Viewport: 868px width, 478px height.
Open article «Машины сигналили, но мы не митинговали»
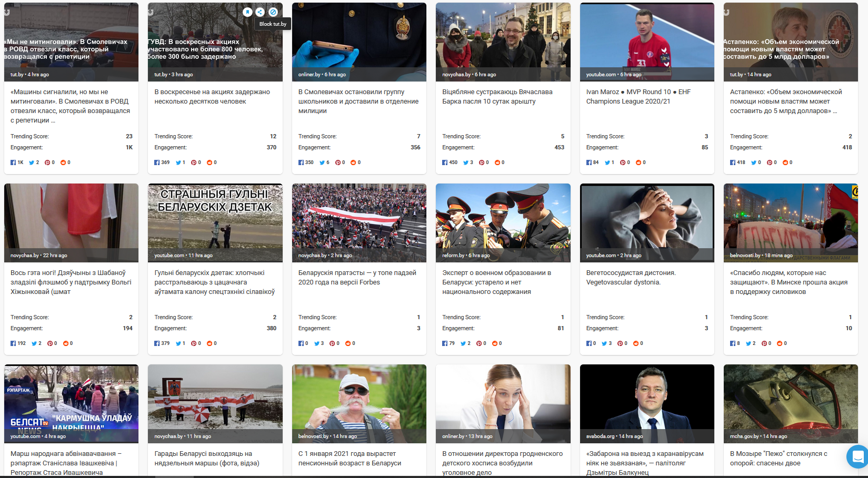tap(70, 106)
